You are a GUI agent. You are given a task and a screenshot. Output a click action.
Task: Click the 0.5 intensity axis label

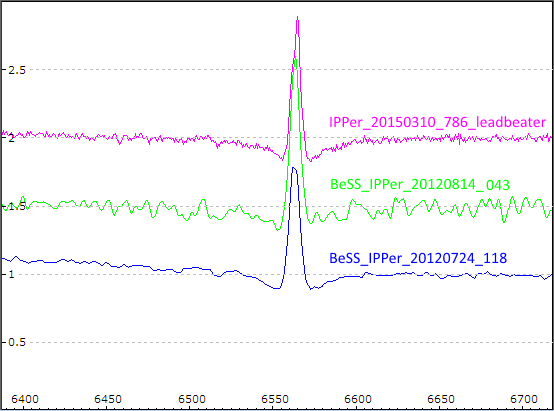(x=17, y=342)
